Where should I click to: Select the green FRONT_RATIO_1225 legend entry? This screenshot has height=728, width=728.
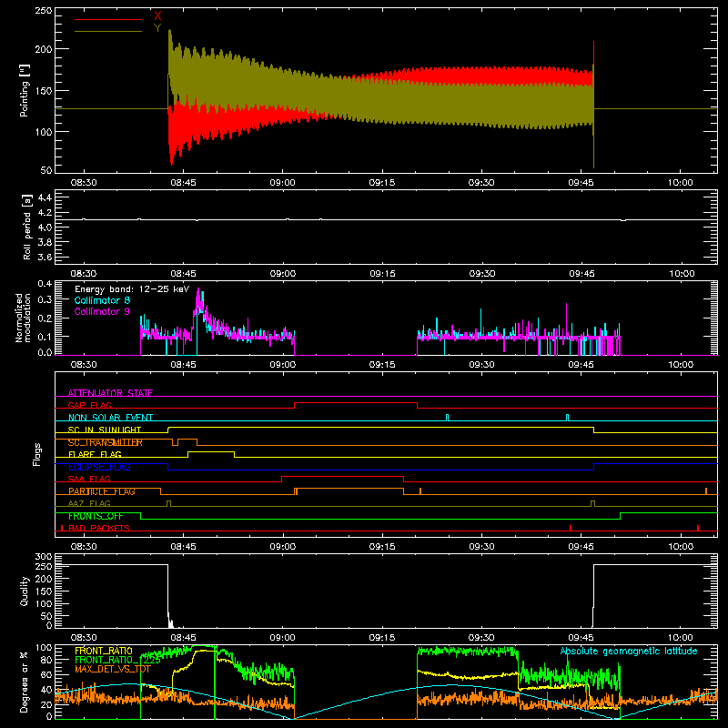(117, 660)
